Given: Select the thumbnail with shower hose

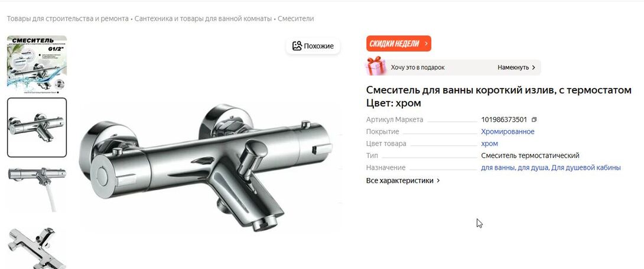Looking at the screenshot, I should pyautogui.click(x=37, y=188).
